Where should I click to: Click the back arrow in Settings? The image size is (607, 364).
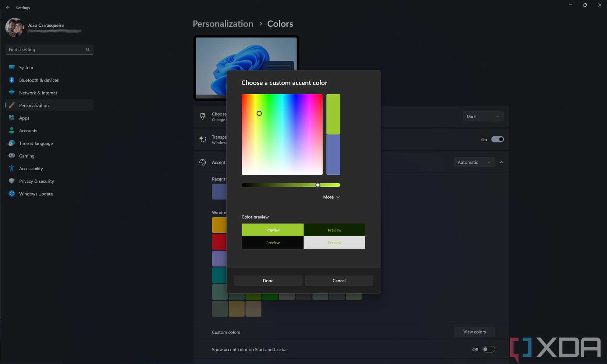point(8,8)
